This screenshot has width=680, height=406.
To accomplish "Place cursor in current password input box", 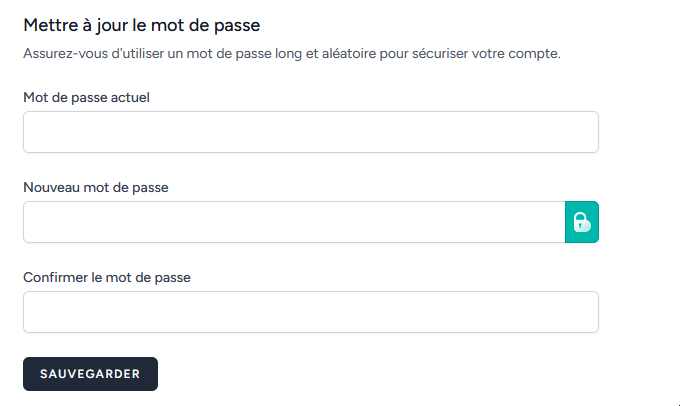I will 310,132.
